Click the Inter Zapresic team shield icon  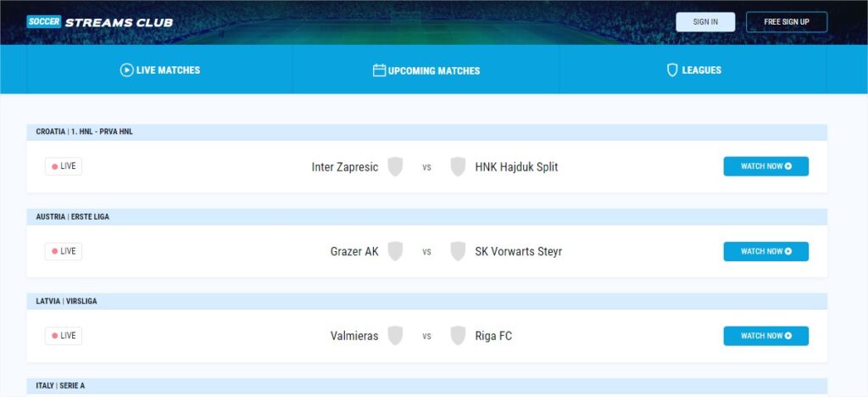click(x=395, y=166)
